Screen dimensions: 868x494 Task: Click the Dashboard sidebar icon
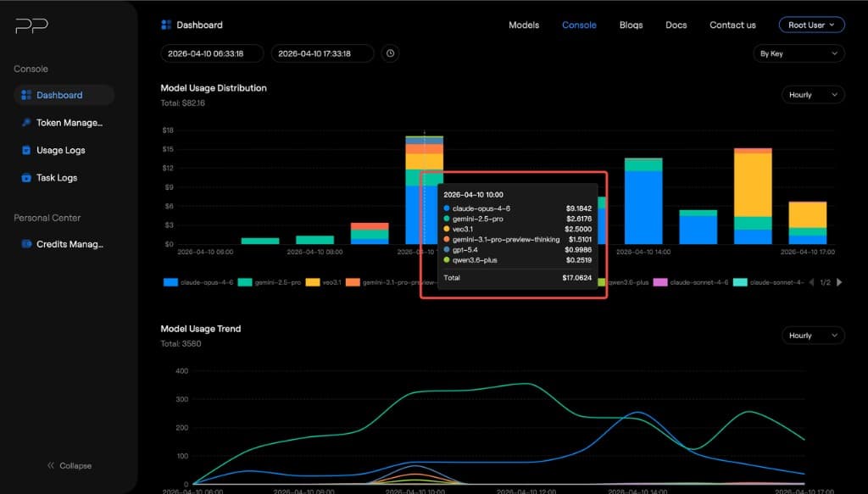tap(26, 95)
